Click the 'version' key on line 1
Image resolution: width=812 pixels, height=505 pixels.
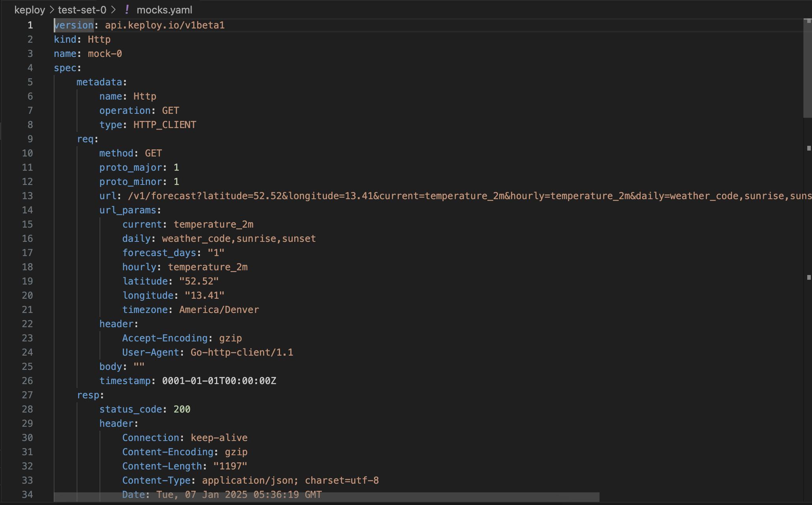coord(74,25)
